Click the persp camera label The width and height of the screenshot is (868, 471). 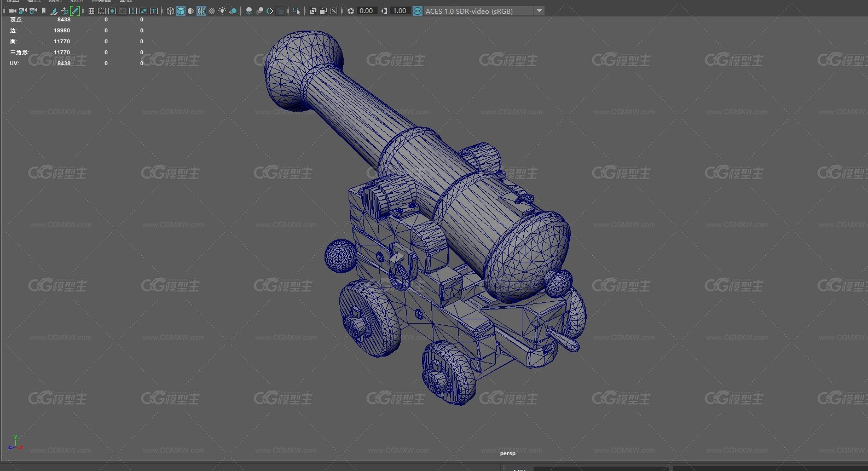(x=508, y=453)
